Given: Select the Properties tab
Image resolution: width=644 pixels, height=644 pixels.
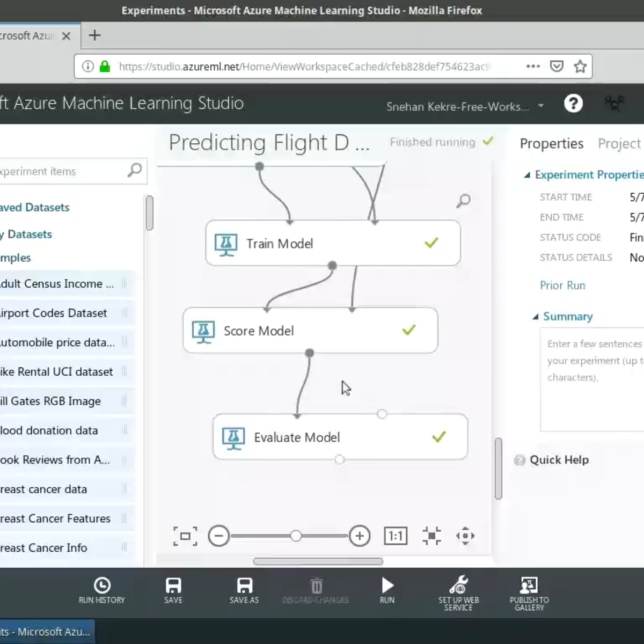Looking at the screenshot, I should [x=551, y=144].
